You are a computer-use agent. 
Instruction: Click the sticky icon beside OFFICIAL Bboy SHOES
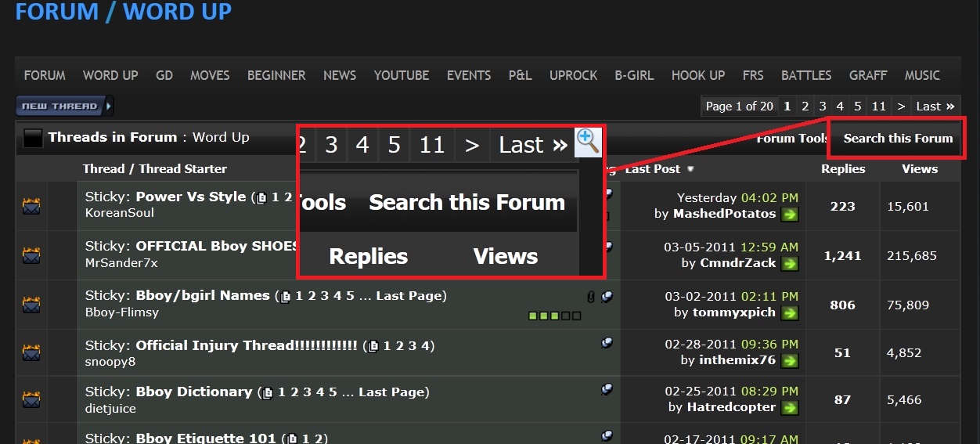click(31, 255)
